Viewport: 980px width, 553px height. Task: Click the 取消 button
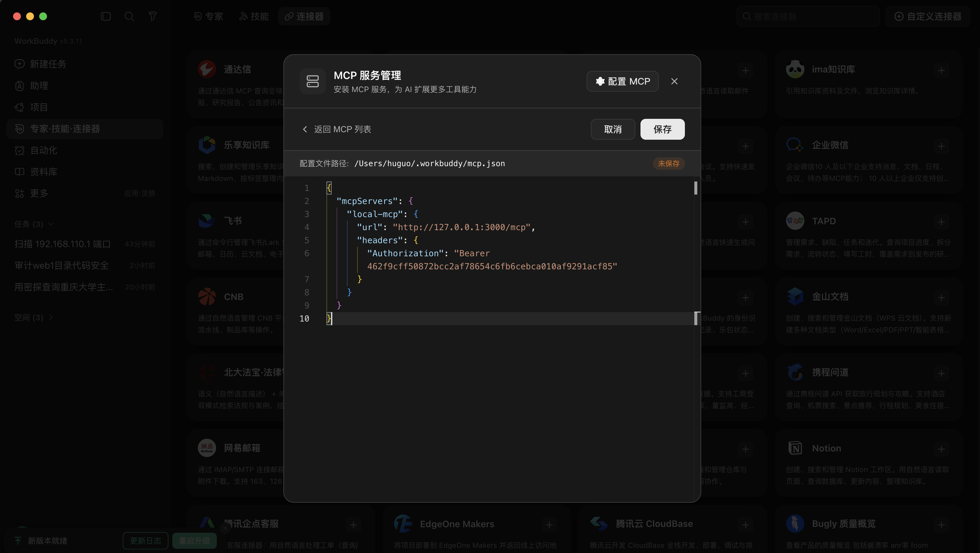pos(613,129)
